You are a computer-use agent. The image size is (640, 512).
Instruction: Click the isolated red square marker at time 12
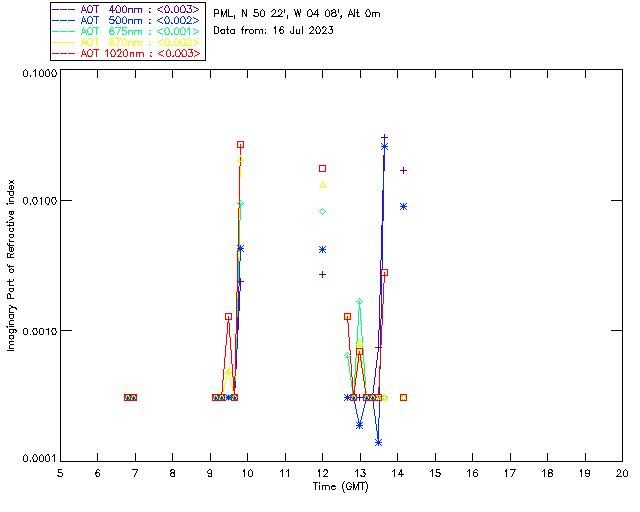(322, 168)
